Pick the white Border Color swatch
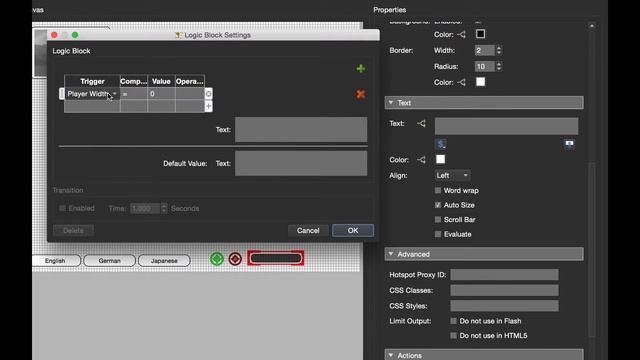640x360 pixels. (x=480, y=82)
